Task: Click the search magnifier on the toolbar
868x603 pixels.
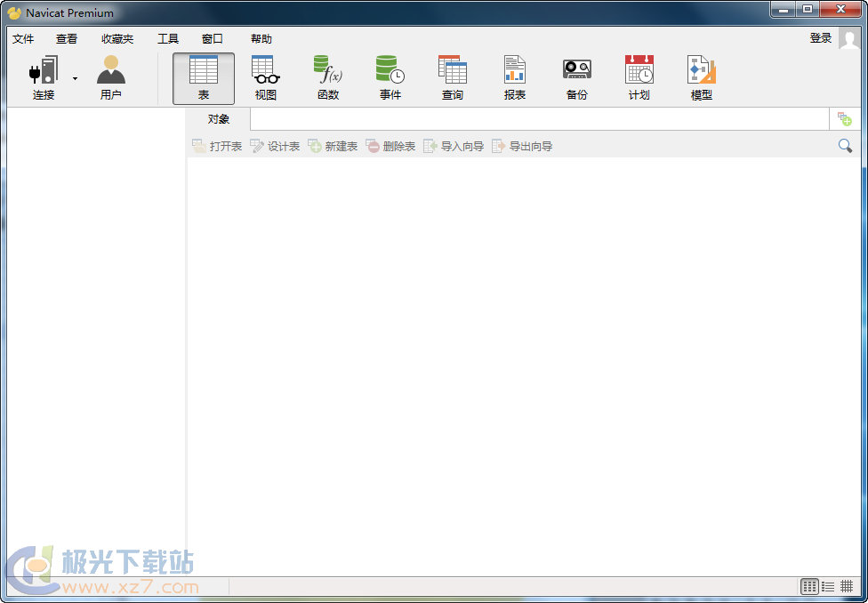Action: [845, 145]
